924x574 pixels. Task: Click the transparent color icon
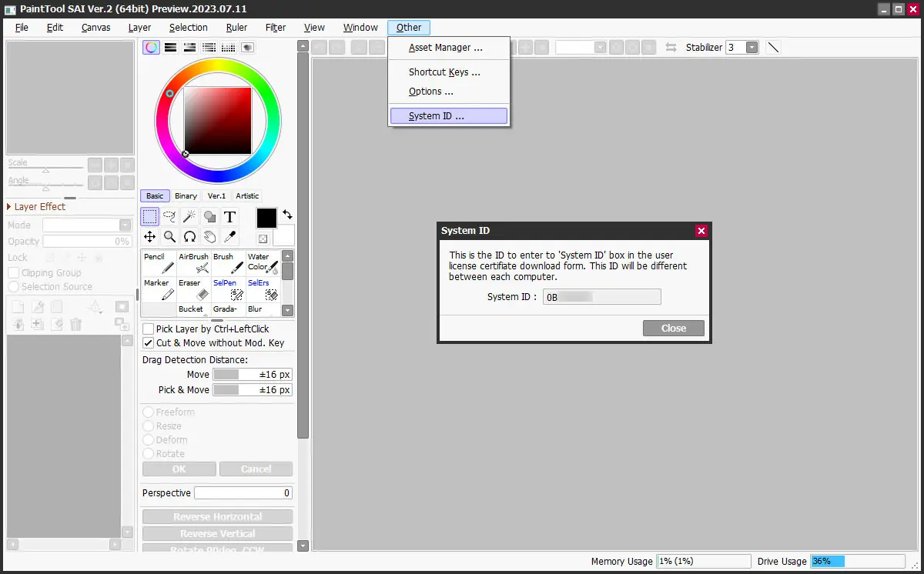coord(263,239)
